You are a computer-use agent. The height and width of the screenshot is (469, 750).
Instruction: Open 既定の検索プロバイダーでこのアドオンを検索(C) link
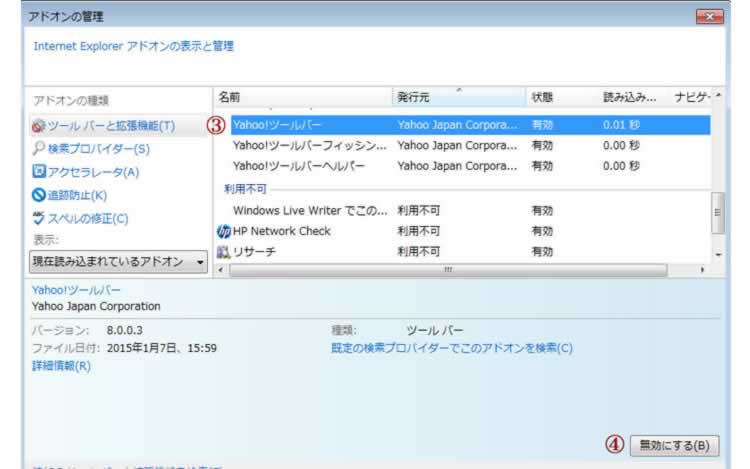(x=452, y=348)
